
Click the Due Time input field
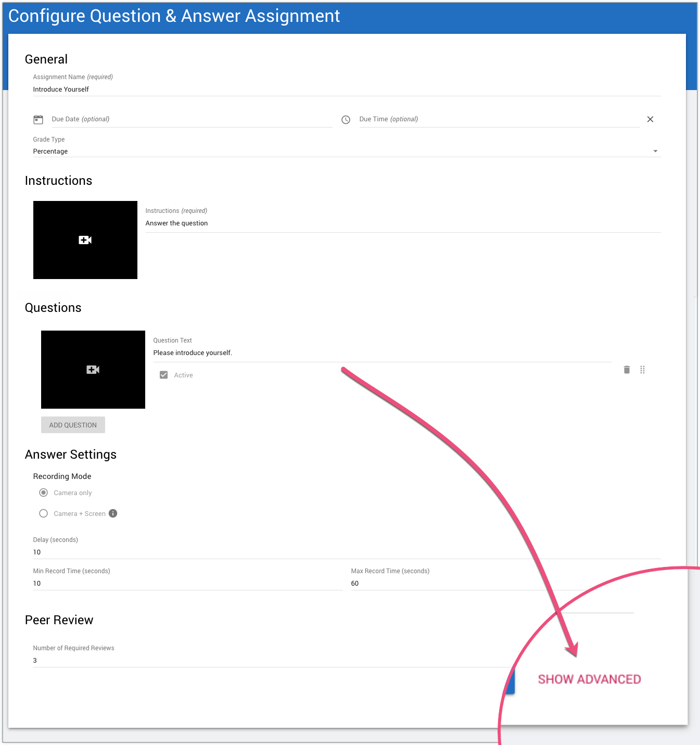[499, 119]
